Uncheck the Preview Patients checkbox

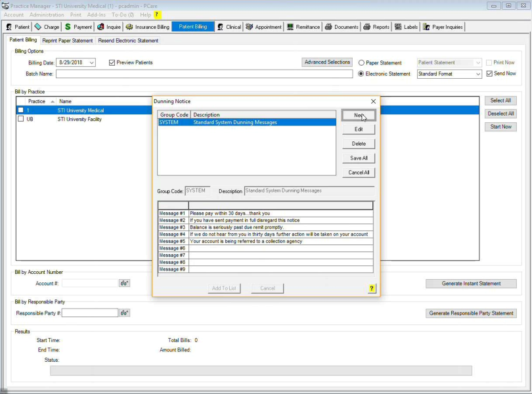112,63
